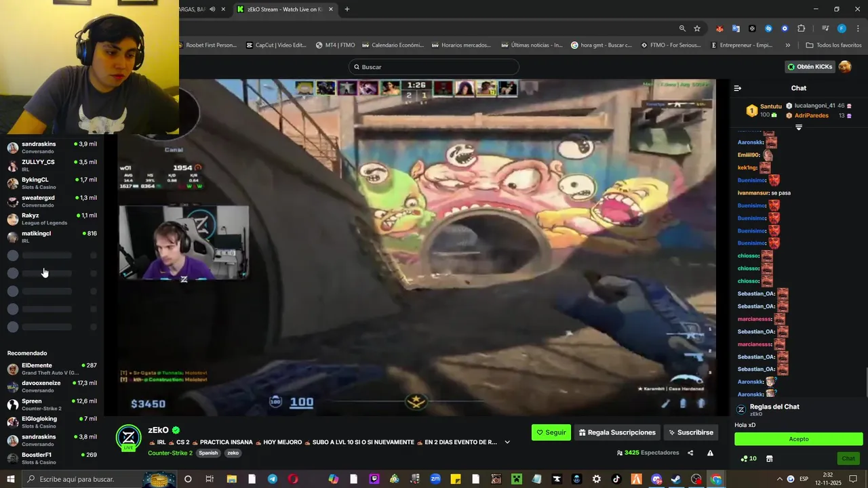Open BykingCL Slots & Casino channel
This screenshot has height=488, width=868.
(x=52, y=183)
